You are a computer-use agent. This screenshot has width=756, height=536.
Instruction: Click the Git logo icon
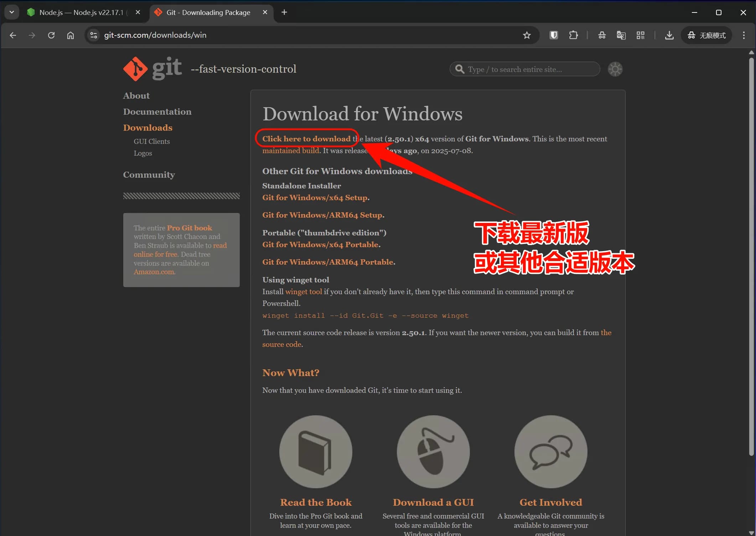(x=135, y=69)
